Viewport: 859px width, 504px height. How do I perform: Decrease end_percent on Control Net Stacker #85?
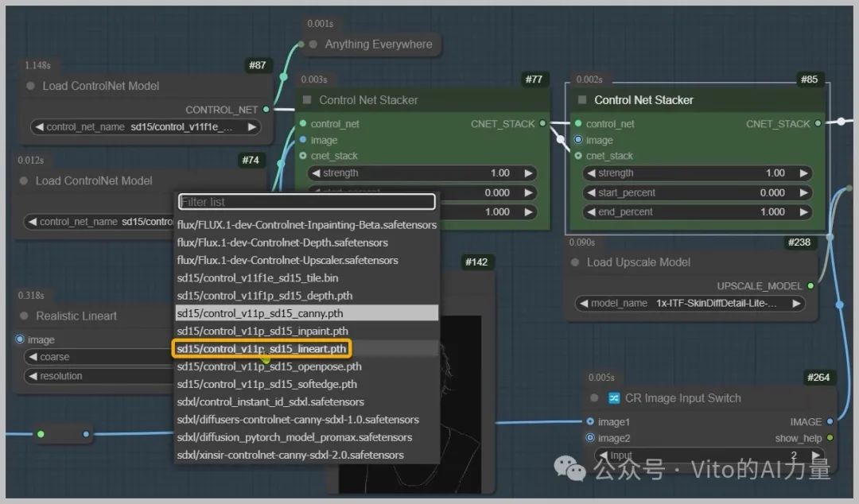(x=591, y=212)
